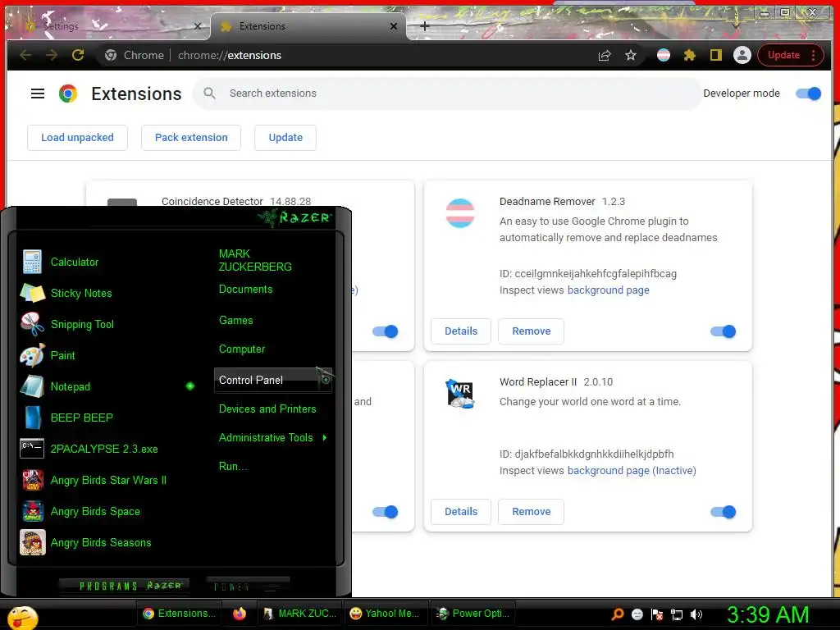Open Computer in start menu
Screen dimensions: 840x630
pyautogui.click(x=242, y=349)
